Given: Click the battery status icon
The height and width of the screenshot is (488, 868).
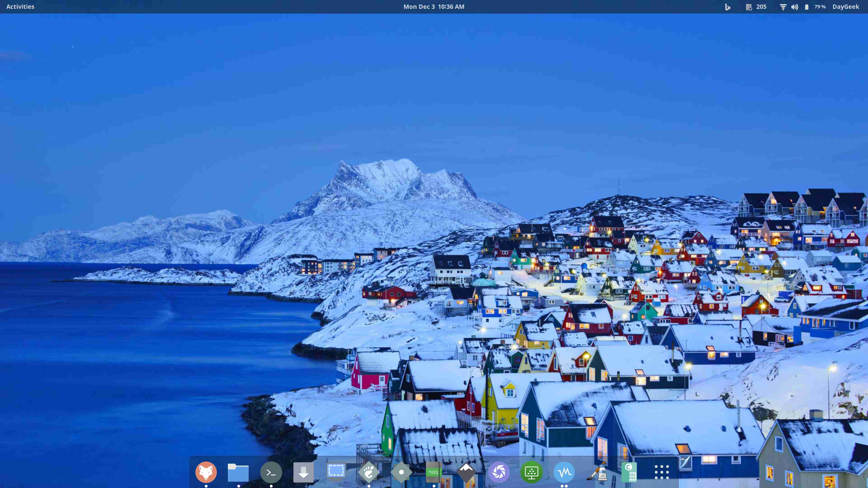Looking at the screenshot, I should 807,7.
